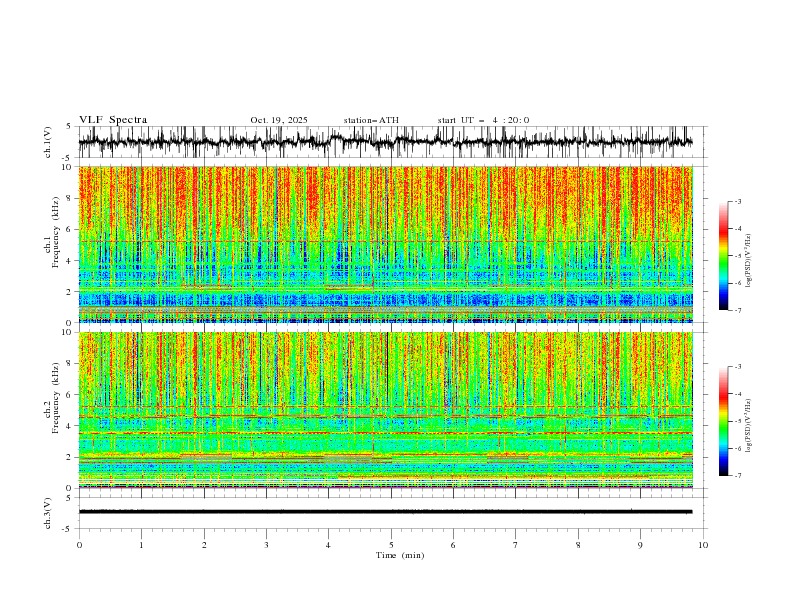Click the "2" kHz tick on ch.2 axis
This screenshot has width=792, height=612.
[70, 457]
